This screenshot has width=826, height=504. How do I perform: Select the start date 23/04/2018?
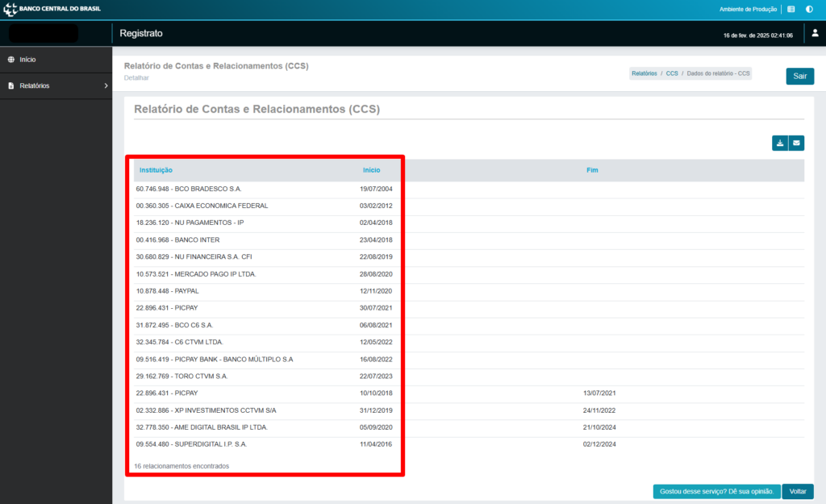(x=376, y=240)
